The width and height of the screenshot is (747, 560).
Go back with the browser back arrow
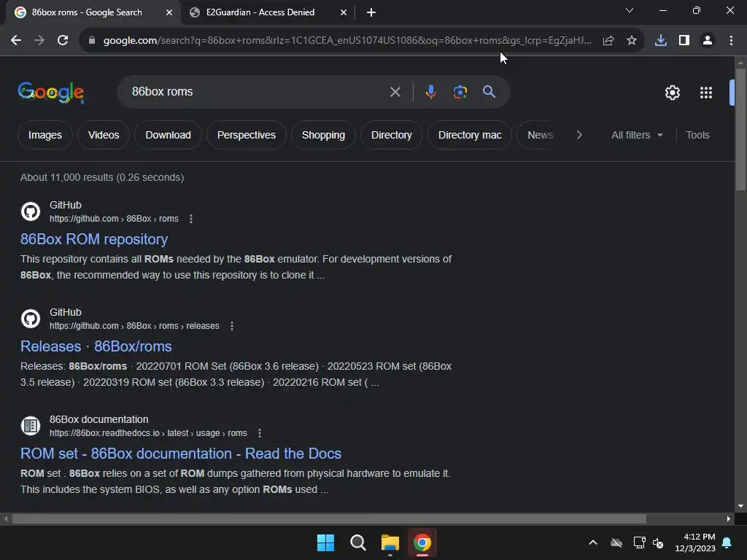16,41
